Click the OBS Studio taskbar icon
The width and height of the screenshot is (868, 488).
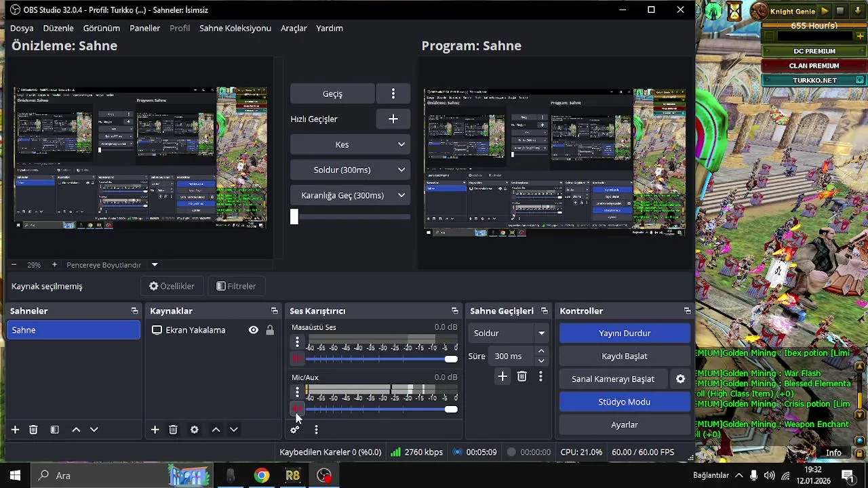(x=324, y=476)
